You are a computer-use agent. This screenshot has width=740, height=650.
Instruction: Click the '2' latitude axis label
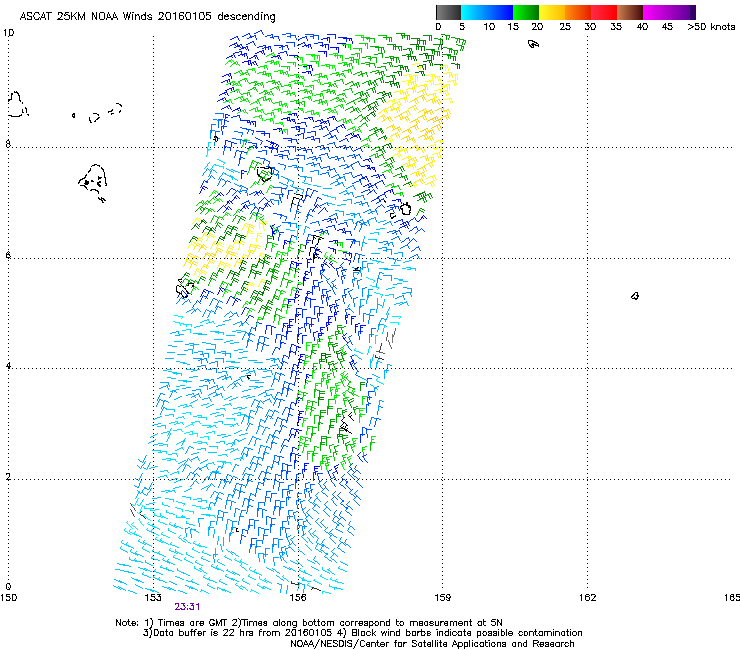[x=8, y=477]
